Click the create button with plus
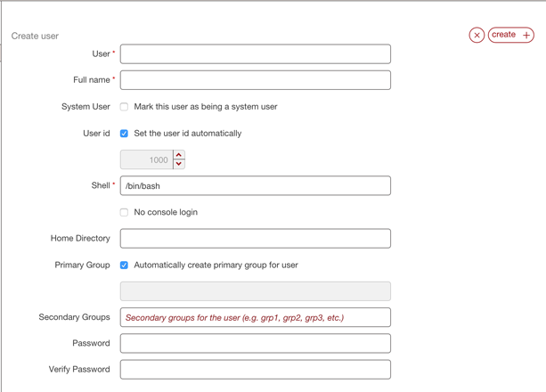The width and height of the screenshot is (546, 392). [x=511, y=36]
